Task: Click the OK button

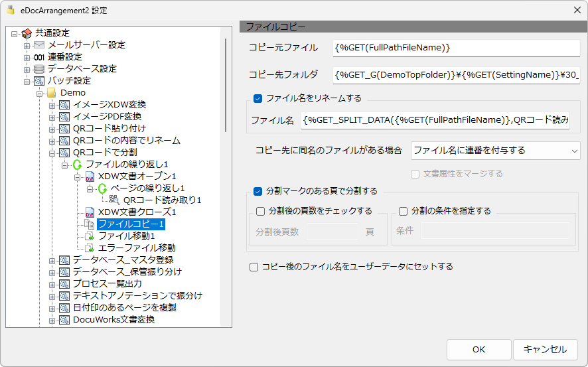Action: coord(479,350)
